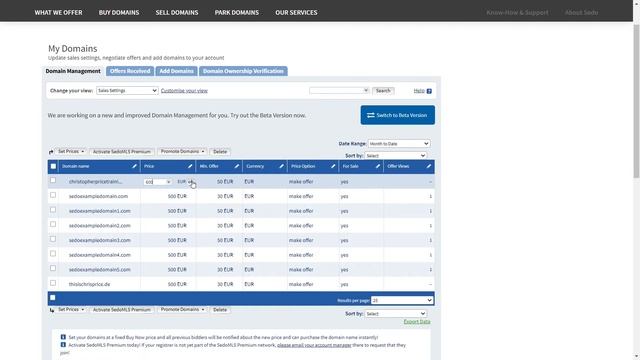Check the christopherpricetraini... row checkbox

[x=53, y=180]
